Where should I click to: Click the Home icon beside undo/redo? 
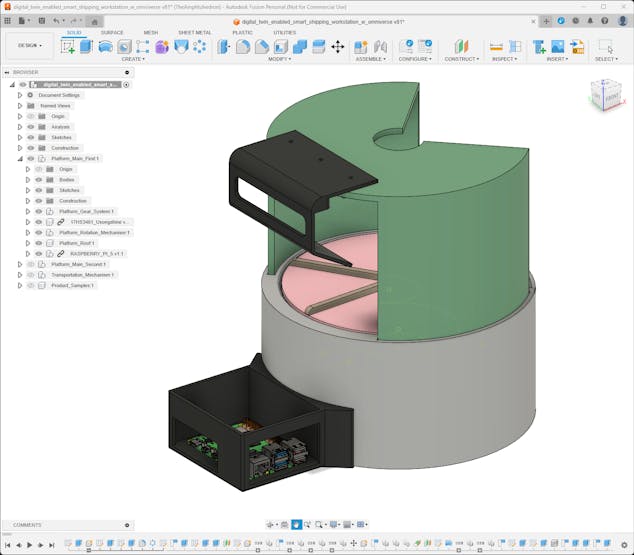(x=94, y=20)
